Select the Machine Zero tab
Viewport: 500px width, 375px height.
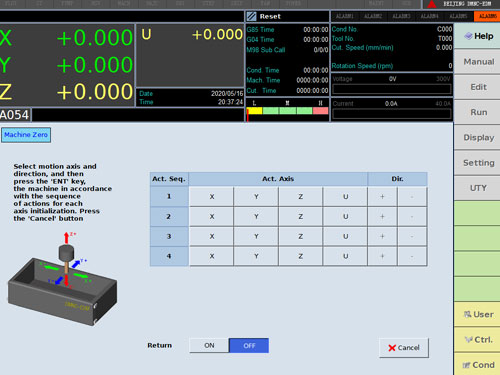26,135
